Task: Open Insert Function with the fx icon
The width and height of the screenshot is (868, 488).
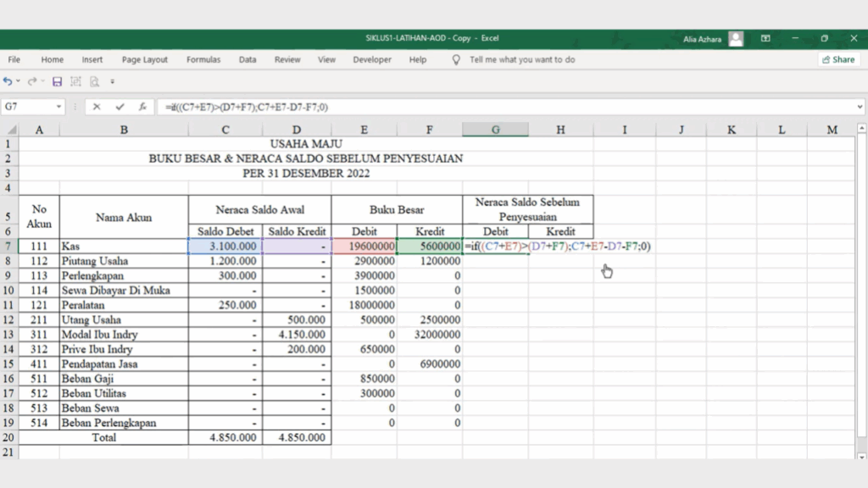Action: (x=142, y=107)
